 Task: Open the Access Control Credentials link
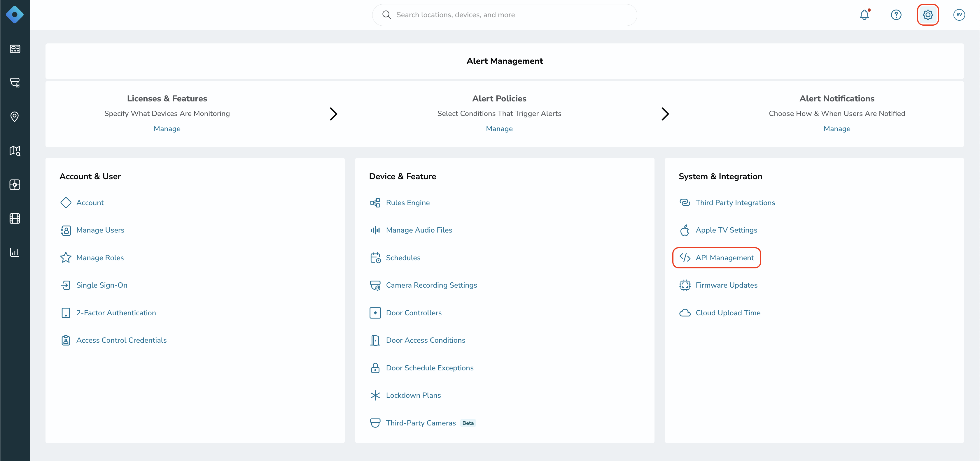click(x=121, y=340)
